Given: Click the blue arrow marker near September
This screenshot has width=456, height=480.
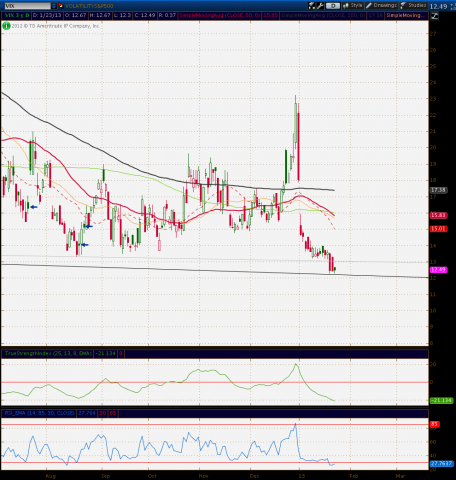Looking at the screenshot, I should 88,226.
